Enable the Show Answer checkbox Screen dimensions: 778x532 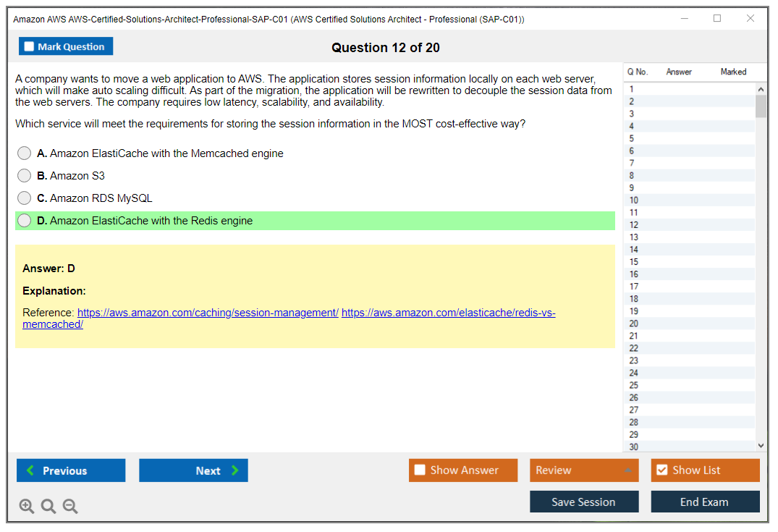[420, 470]
